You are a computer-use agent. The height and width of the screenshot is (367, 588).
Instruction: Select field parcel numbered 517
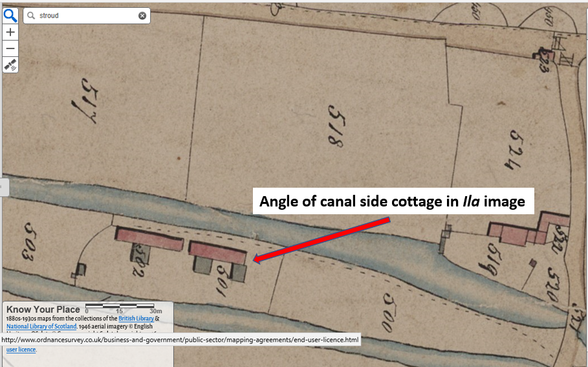[85, 100]
